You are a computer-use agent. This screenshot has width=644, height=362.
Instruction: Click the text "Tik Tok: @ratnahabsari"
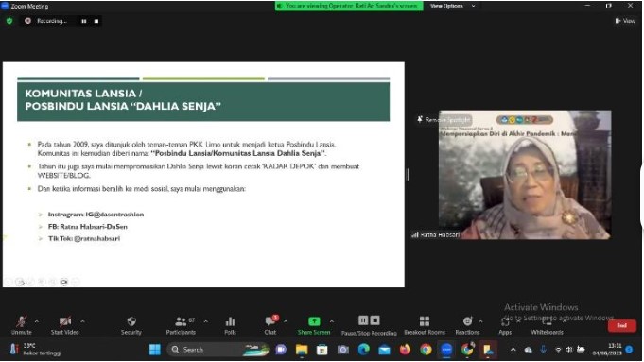[84, 238]
